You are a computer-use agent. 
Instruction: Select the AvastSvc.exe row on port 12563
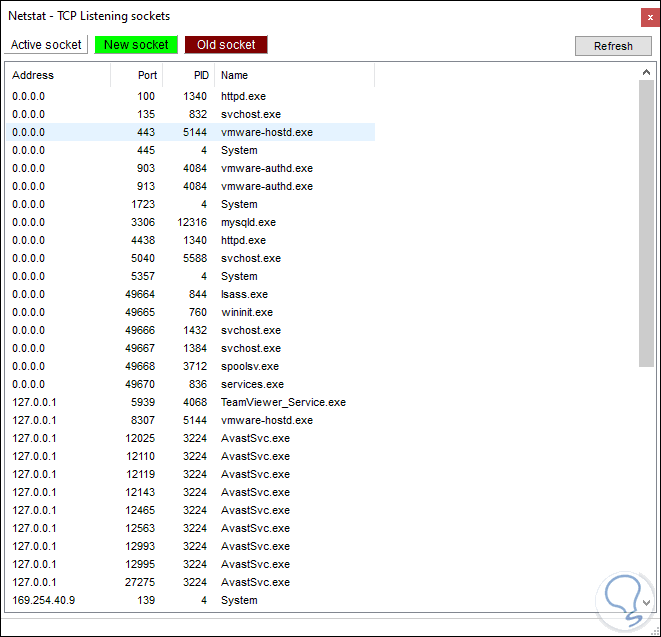tap(191, 528)
